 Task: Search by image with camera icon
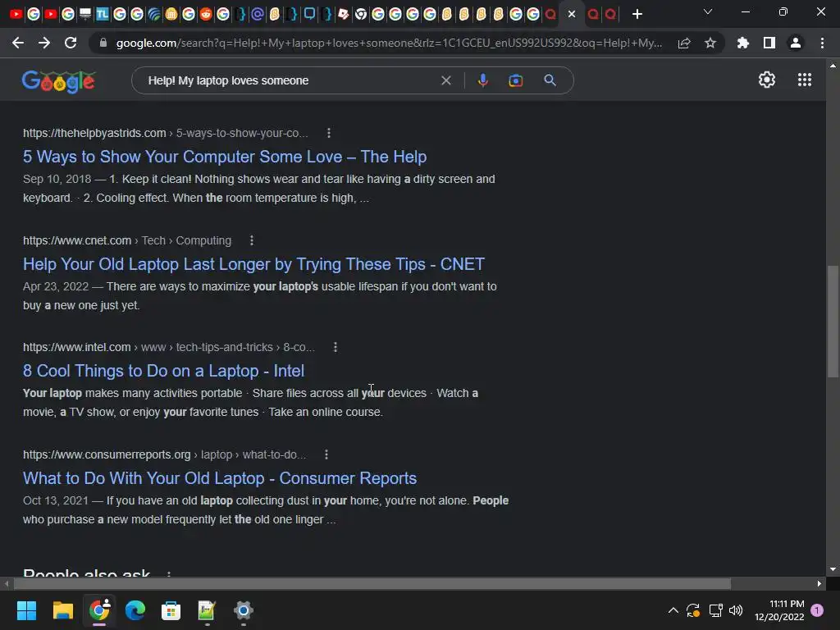pos(515,80)
